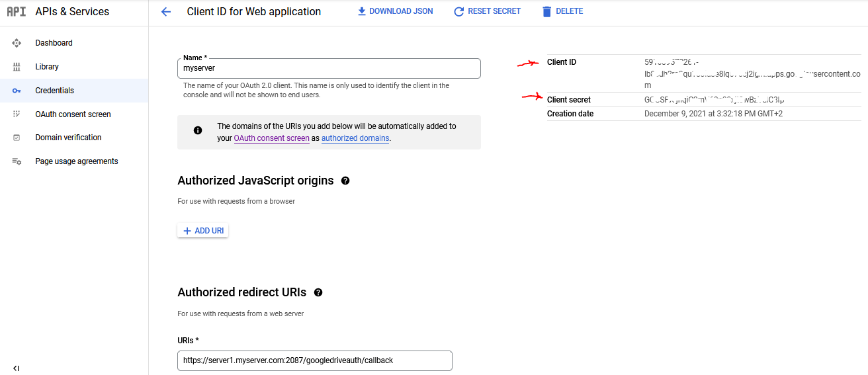Screen dimensions: 868x375
Task: Click the Page usage agreements icon
Action: click(x=17, y=161)
